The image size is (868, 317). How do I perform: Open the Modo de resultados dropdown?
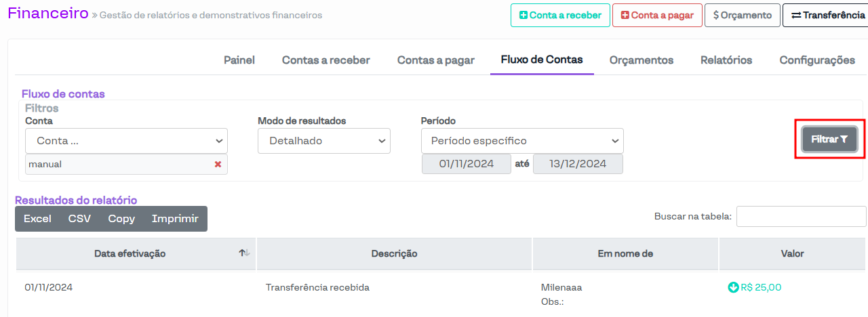[323, 141]
